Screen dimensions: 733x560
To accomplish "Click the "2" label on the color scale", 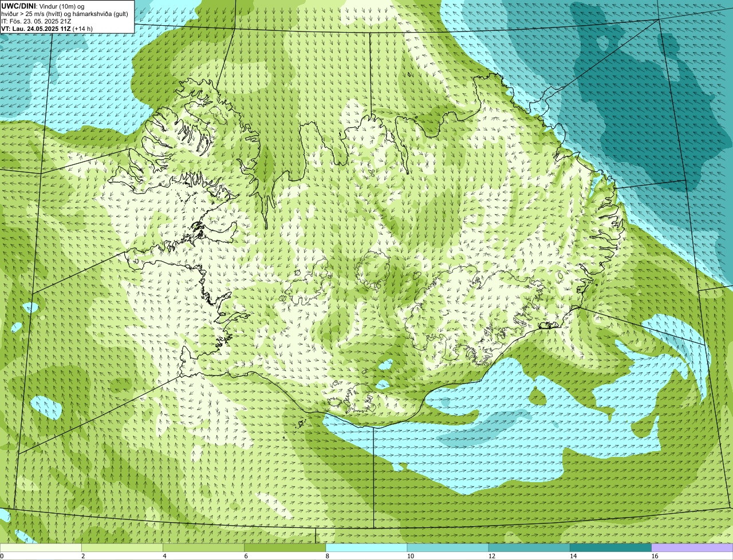I will pyautogui.click(x=83, y=556).
